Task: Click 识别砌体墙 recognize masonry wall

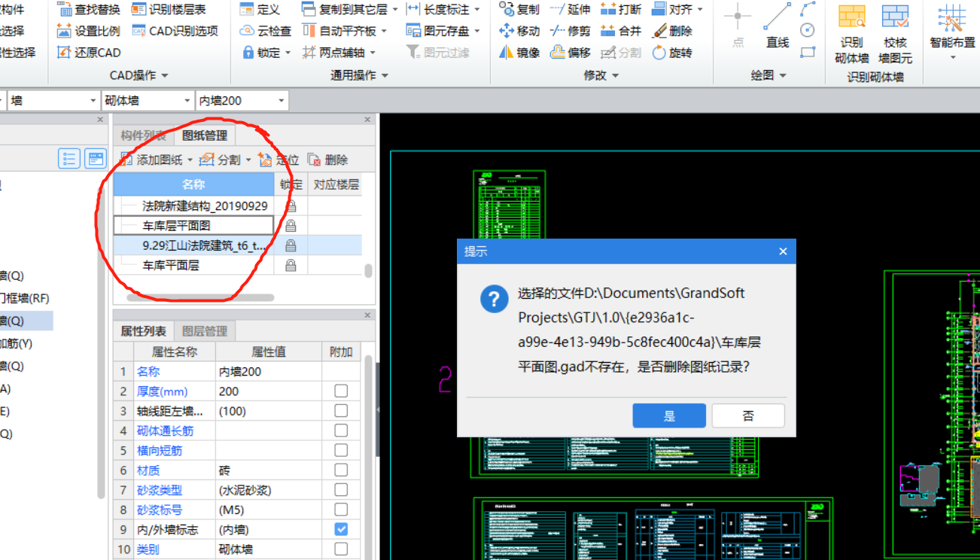Action: point(852,35)
